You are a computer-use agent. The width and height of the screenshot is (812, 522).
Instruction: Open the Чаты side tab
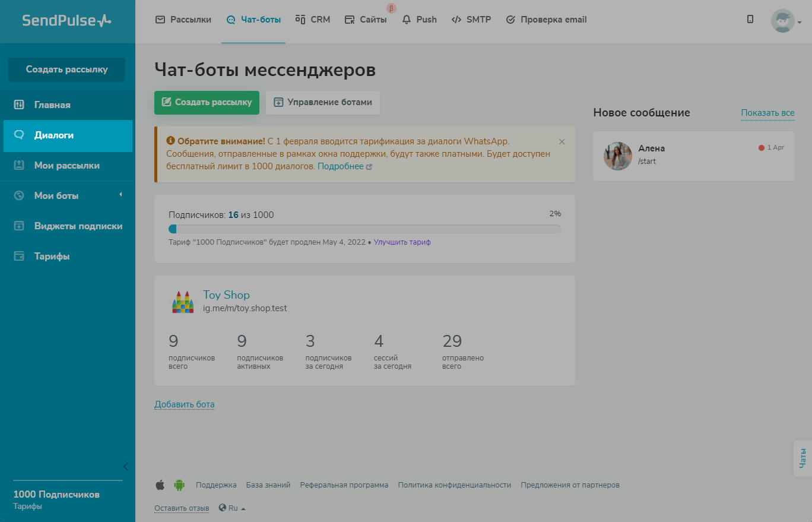coord(803,458)
